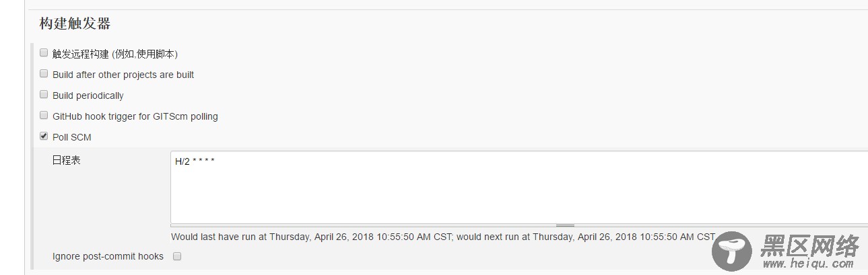This screenshot has width=868, height=275.
Task: Click the GitHub hook trigger label text
Action: coord(135,116)
